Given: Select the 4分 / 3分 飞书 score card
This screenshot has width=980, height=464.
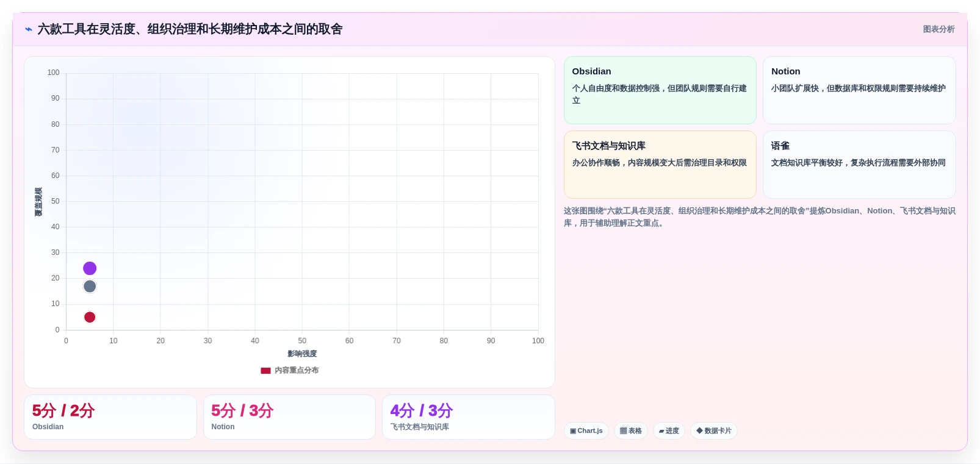Looking at the screenshot, I should (x=469, y=417).
